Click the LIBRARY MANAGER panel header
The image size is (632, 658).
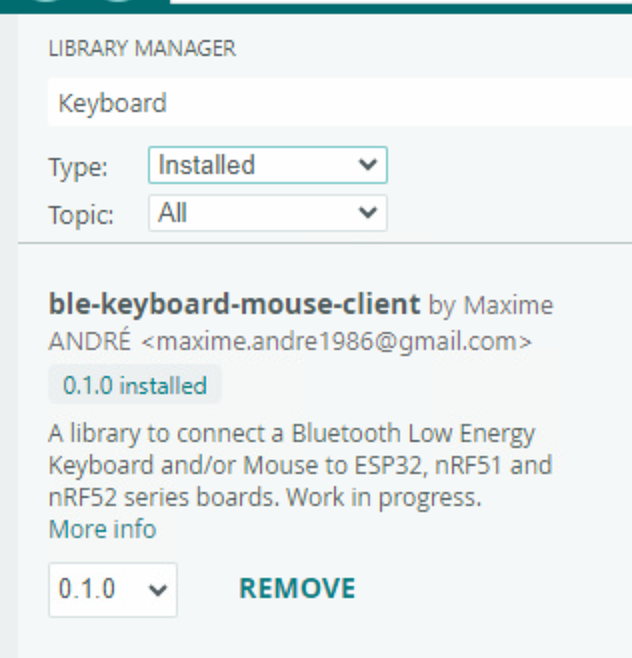pos(142,47)
